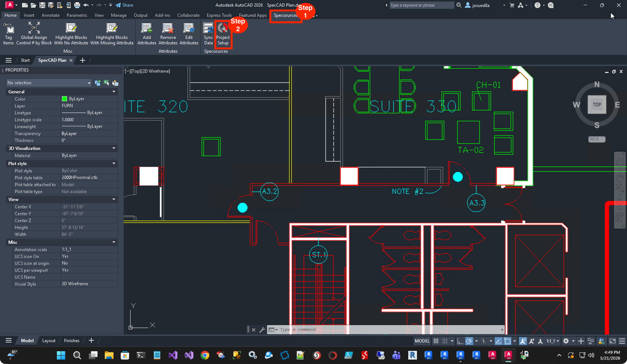The height and width of the screenshot is (364, 627).
Task: Open Project Setup in Specsources panel
Action: pos(223,33)
